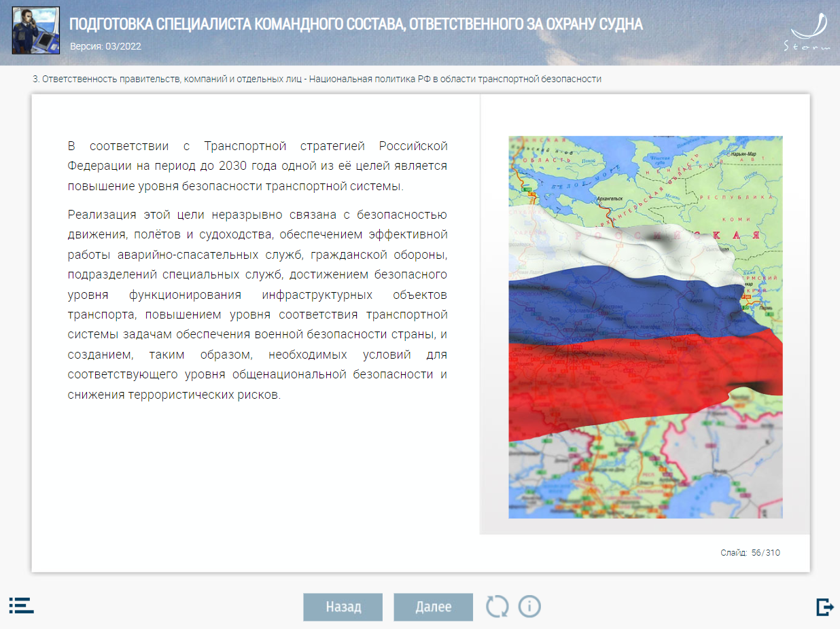
Task: Click the course officer avatar thumbnail
Action: 36,31
